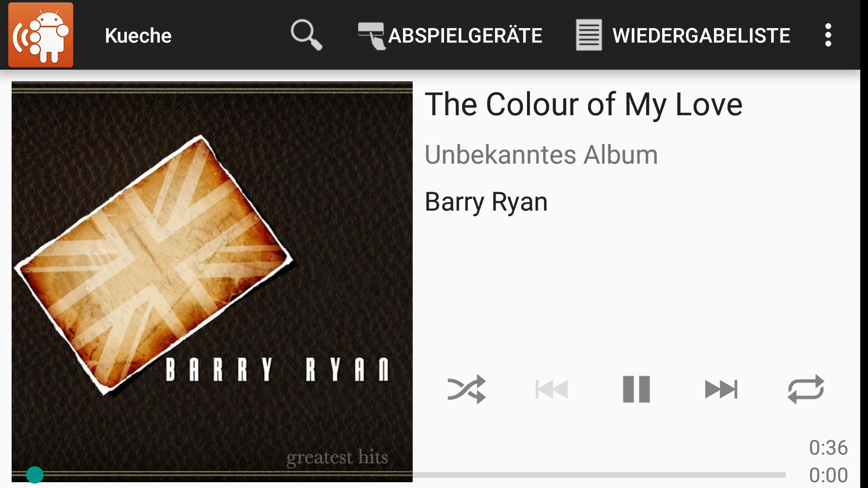Tap the Abspielgeräte device icon
The height and width of the screenshot is (488, 868).
pos(372,35)
